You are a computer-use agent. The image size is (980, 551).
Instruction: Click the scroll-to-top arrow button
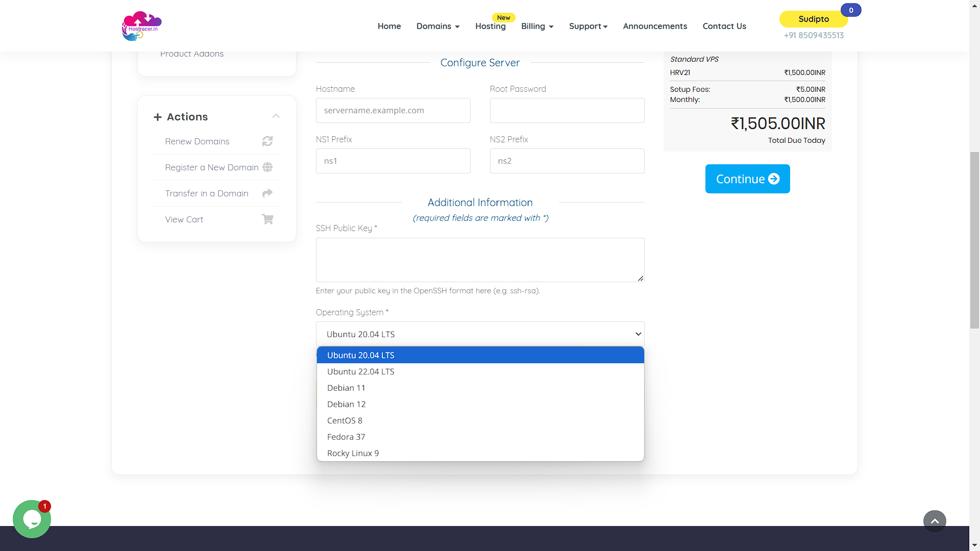coord(935,521)
